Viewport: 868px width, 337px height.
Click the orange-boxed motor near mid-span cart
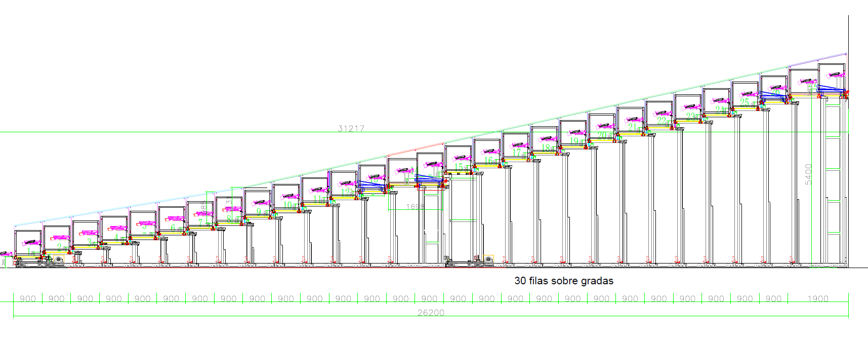488,259
